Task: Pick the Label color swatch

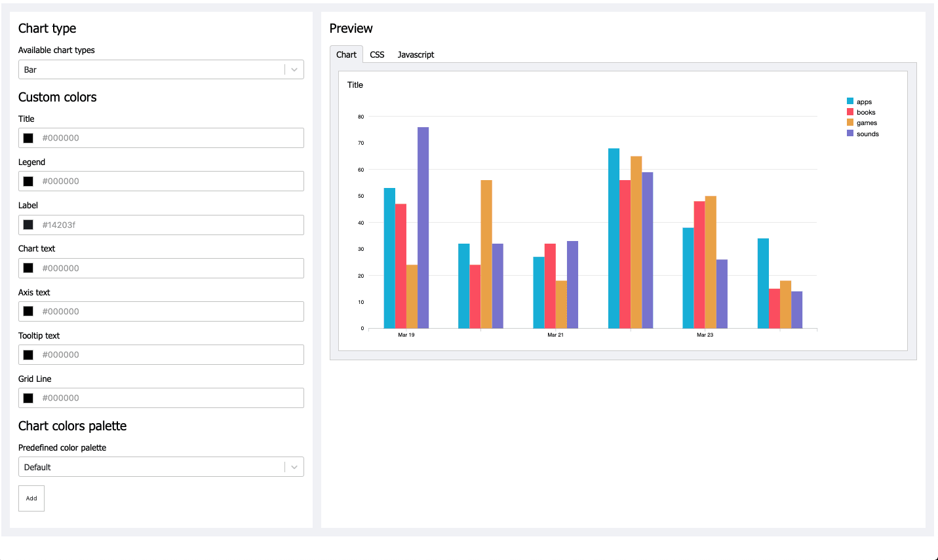Action: coord(28,225)
